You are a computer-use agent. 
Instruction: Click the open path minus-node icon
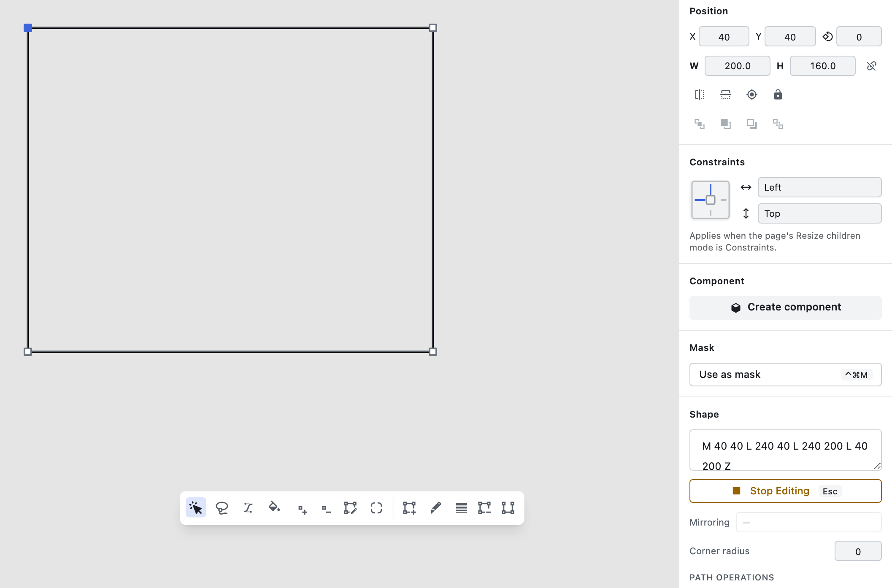(484, 507)
